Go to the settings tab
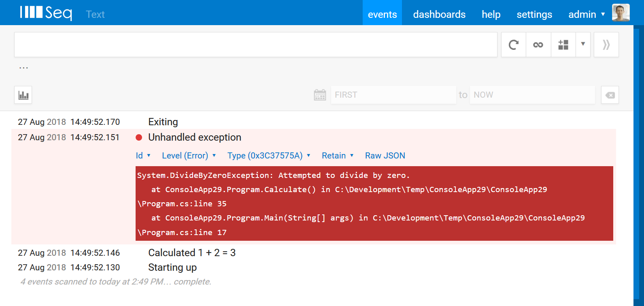 (534, 15)
